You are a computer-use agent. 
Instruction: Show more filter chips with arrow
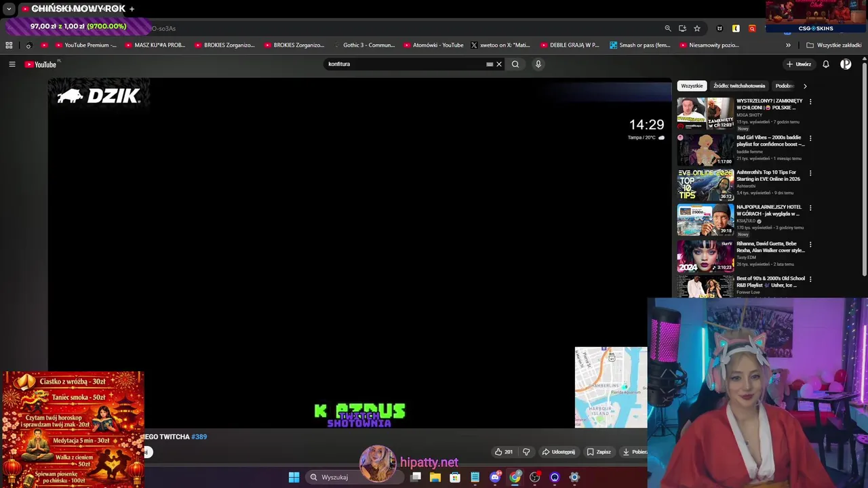click(x=805, y=86)
